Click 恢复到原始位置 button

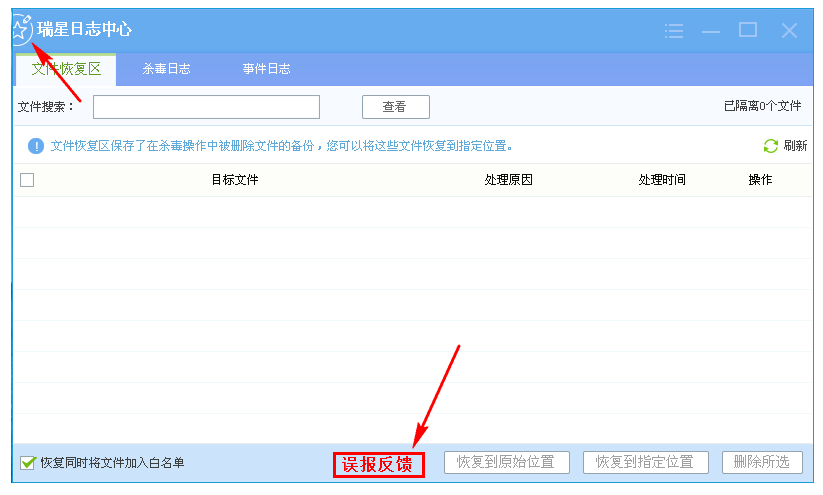click(507, 462)
